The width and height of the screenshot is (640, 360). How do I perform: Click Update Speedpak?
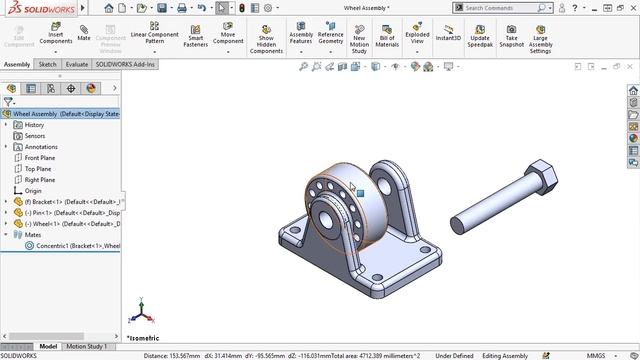click(480, 36)
